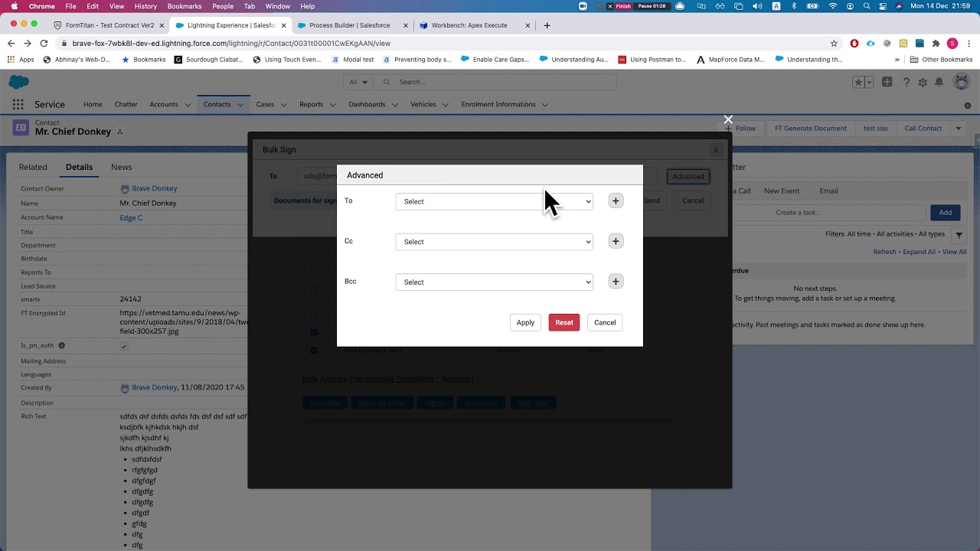This screenshot has width=980, height=551.
Task: Close the Bulk Sign dialog with X
Action: pyautogui.click(x=715, y=151)
